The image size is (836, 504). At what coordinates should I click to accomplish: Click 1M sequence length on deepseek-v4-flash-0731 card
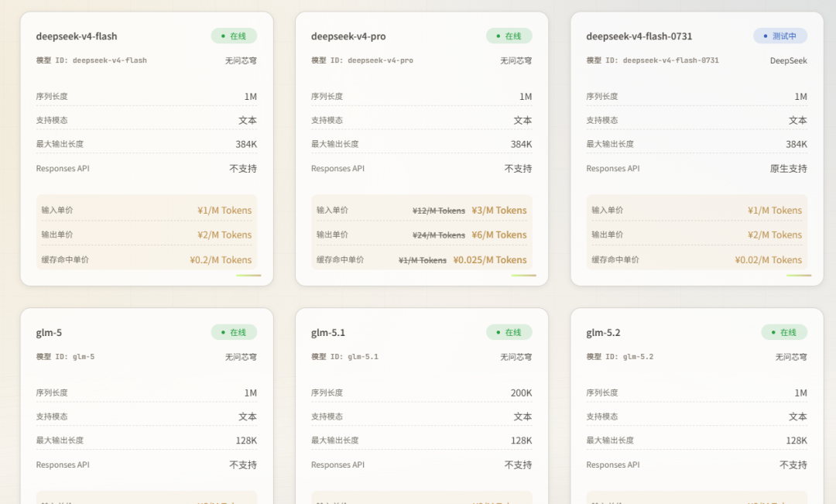pyautogui.click(x=801, y=97)
